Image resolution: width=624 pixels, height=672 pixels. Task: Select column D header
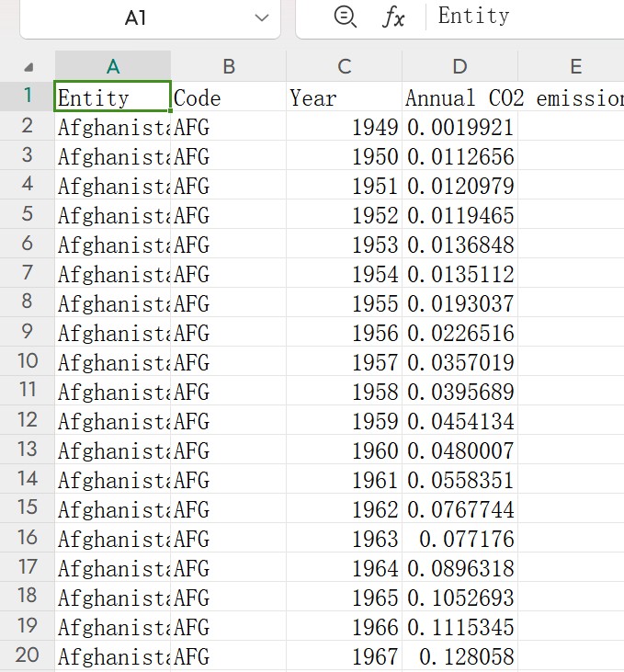coord(459,66)
